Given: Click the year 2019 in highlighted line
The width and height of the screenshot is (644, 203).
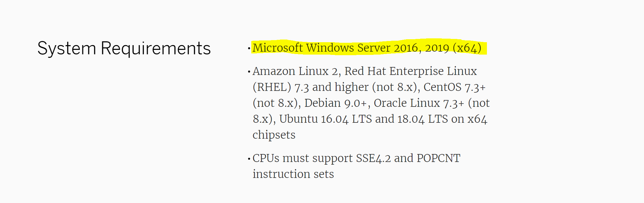Looking at the screenshot, I should pos(437,48).
